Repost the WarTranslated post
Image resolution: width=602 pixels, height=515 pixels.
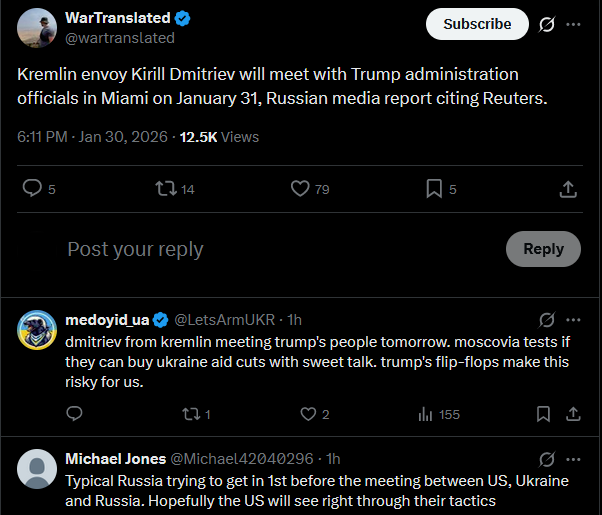pyautogui.click(x=166, y=188)
